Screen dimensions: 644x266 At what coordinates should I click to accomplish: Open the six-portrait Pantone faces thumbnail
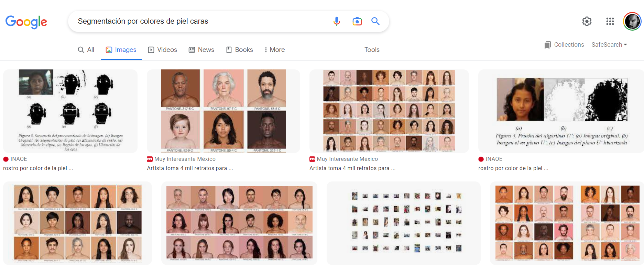click(x=223, y=111)
